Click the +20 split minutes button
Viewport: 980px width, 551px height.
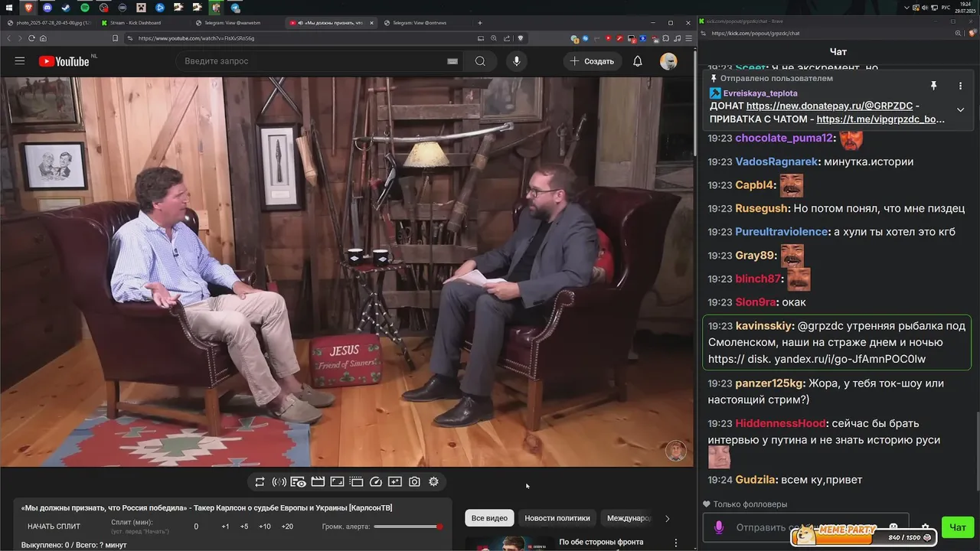coord(287,527)
